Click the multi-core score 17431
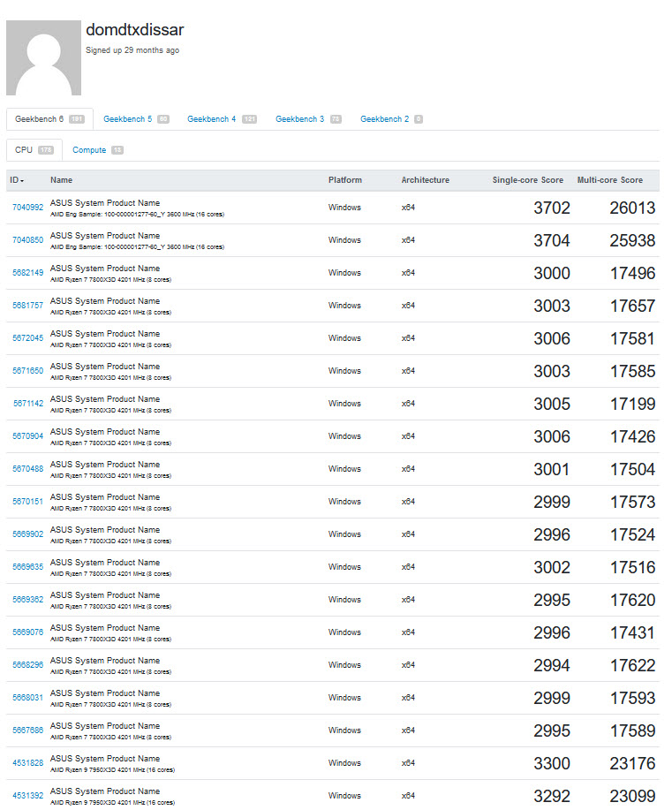 tap(633, 632)
